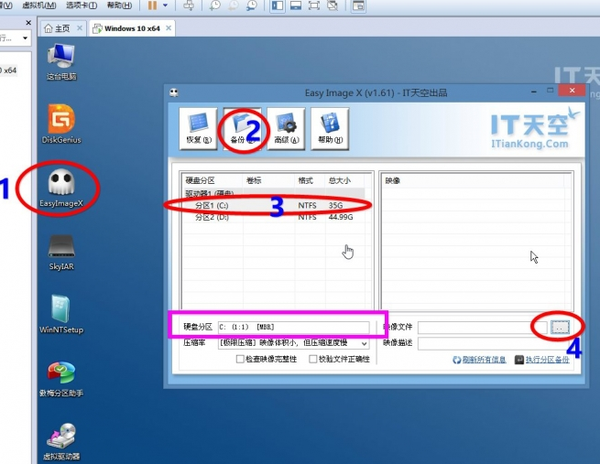The height and width of the screenshot is (464, 600).
Task: Switch to the 主页 (Home) tab
Action: coord(63,27)
